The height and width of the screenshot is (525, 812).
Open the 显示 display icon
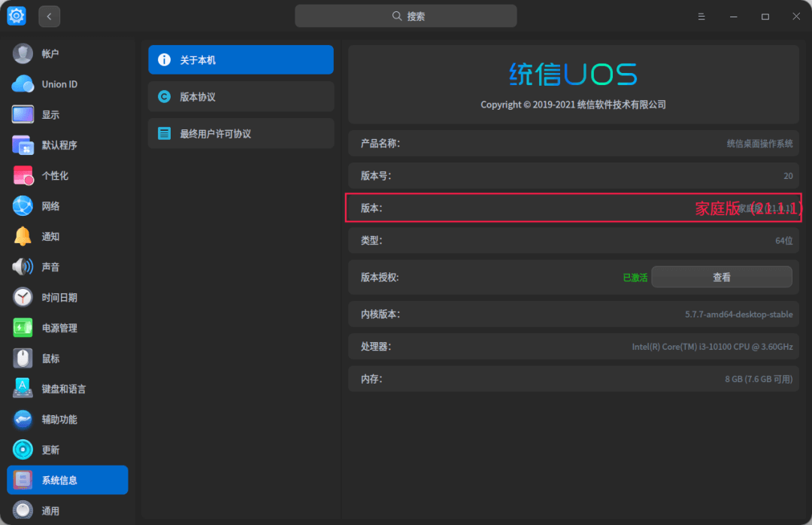pyautogui.click(x=23, y=114)
